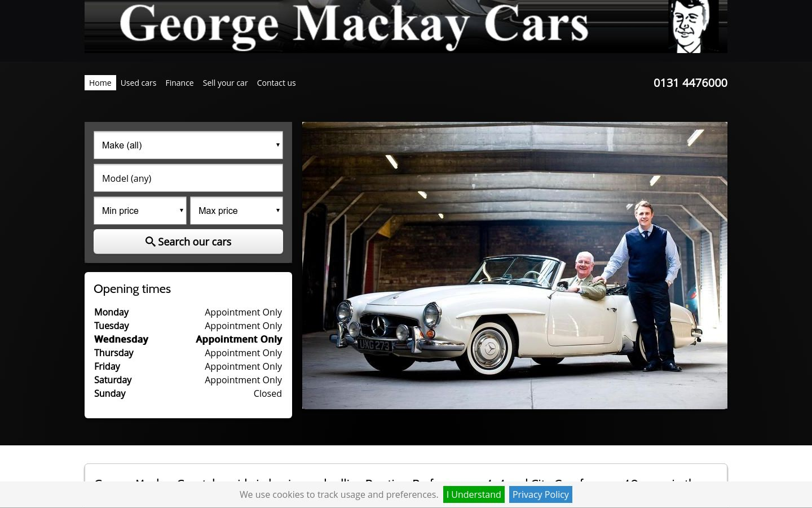812x508 pixels.
Task: Click the white Mercedes showroom photo
Action: coord(515,265)
